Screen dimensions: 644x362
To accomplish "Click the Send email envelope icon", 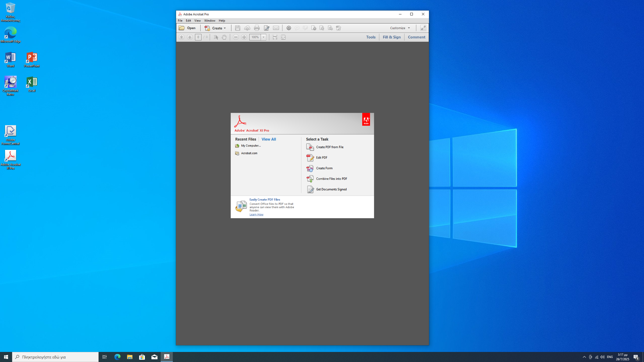I will [276, 28].
